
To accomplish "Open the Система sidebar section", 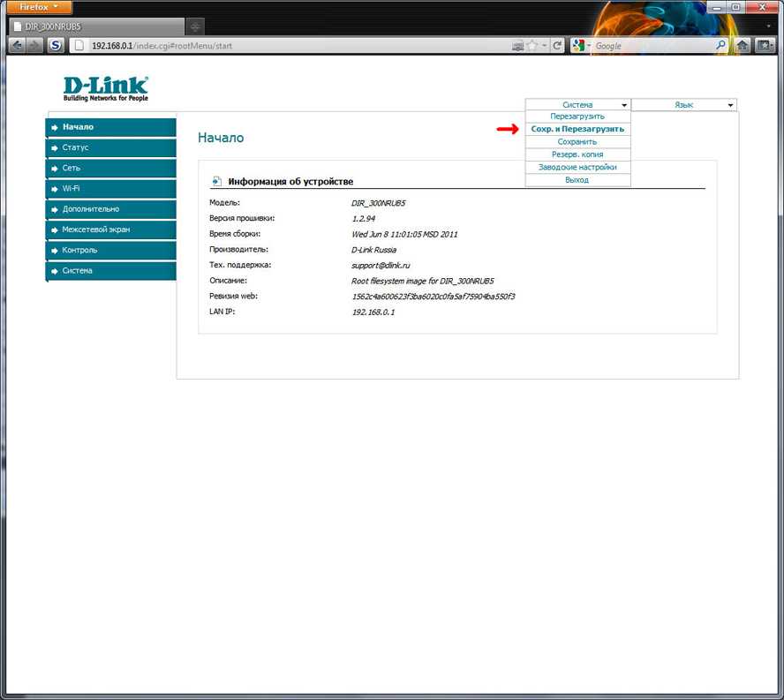I will pyautogui.click(x=111, y=270).
